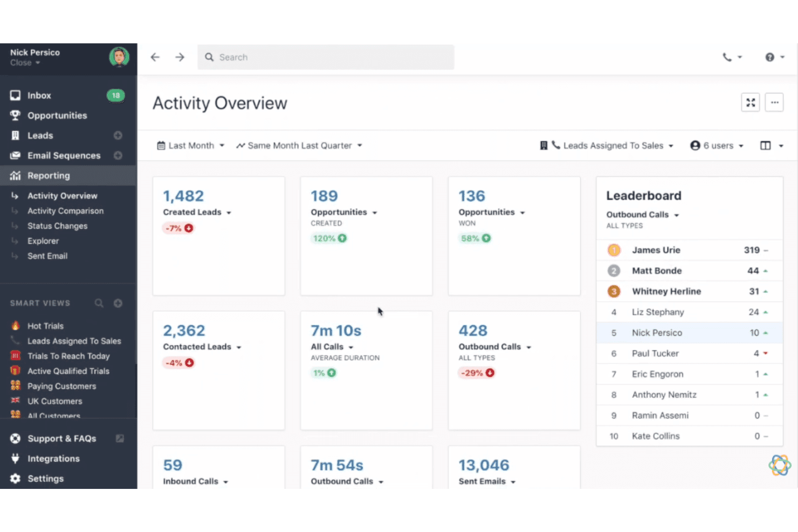Click the add icon next to Leads
The height and width of the screenshot is (532, 798).
(118, 135)
